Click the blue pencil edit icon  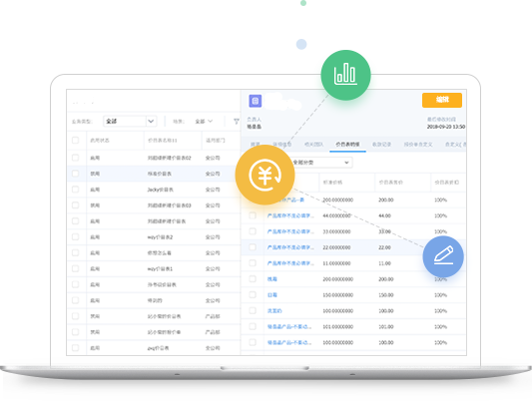tap(443, 256)
